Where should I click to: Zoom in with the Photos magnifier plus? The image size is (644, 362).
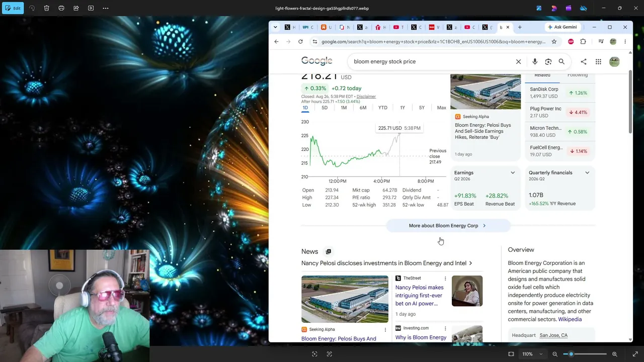pyautogui.click(x=614, y=354)
